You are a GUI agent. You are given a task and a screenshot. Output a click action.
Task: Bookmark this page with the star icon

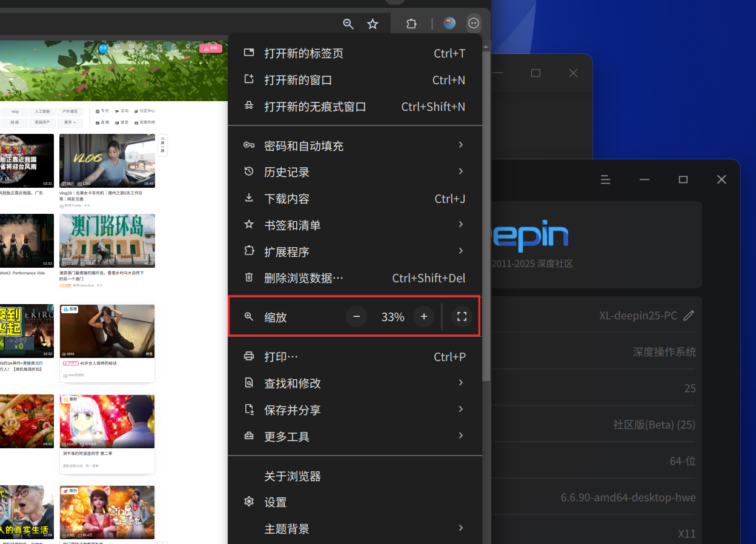373,24
